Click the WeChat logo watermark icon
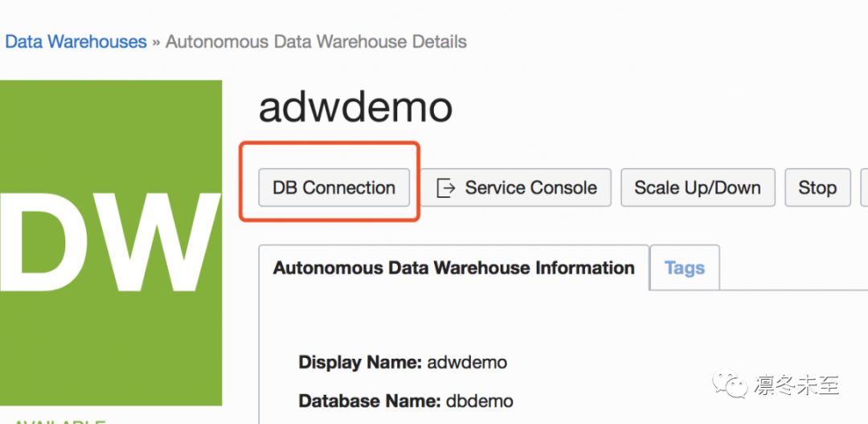This screenshot has height=424, width=868. 731,385
